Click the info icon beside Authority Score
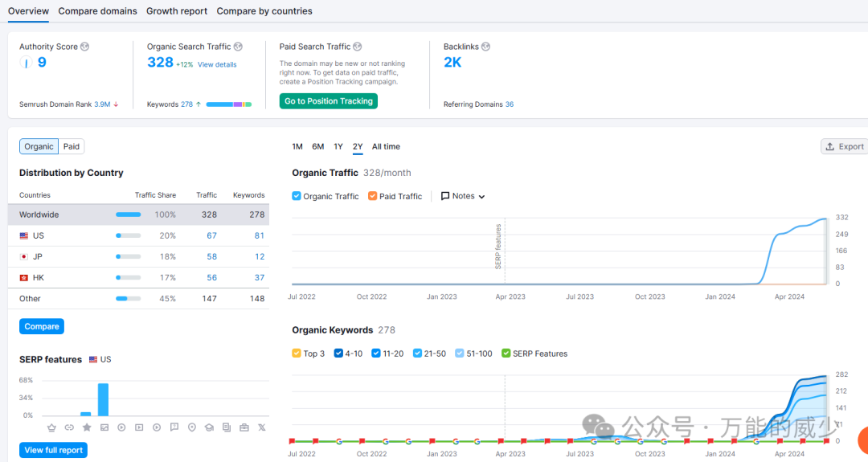 pyautogui.click(x=85, y=47)
